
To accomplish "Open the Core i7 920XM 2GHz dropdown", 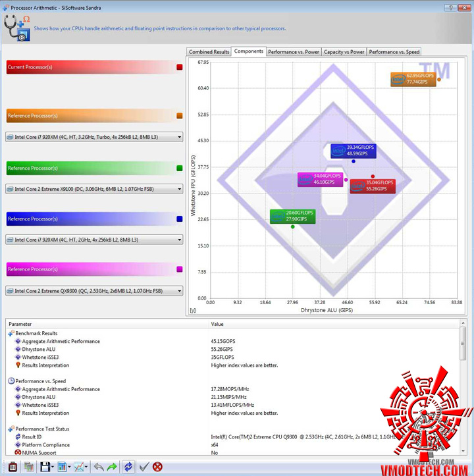I will click(x=94, y=240).
